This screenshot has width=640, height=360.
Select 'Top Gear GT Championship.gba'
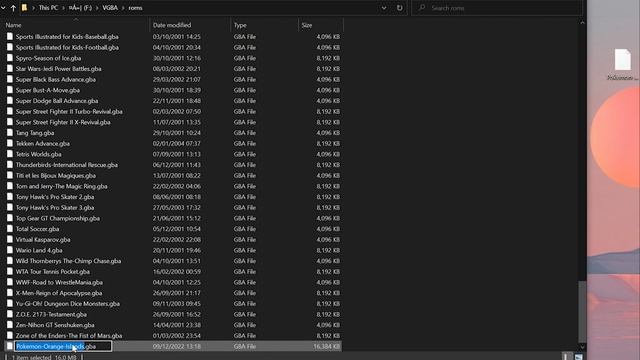point(58,218)
